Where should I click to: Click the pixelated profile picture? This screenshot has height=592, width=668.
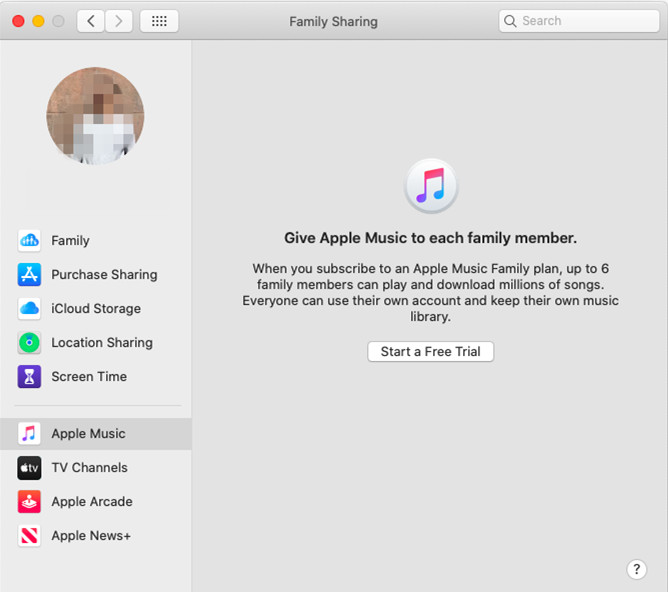pos(95,116)
